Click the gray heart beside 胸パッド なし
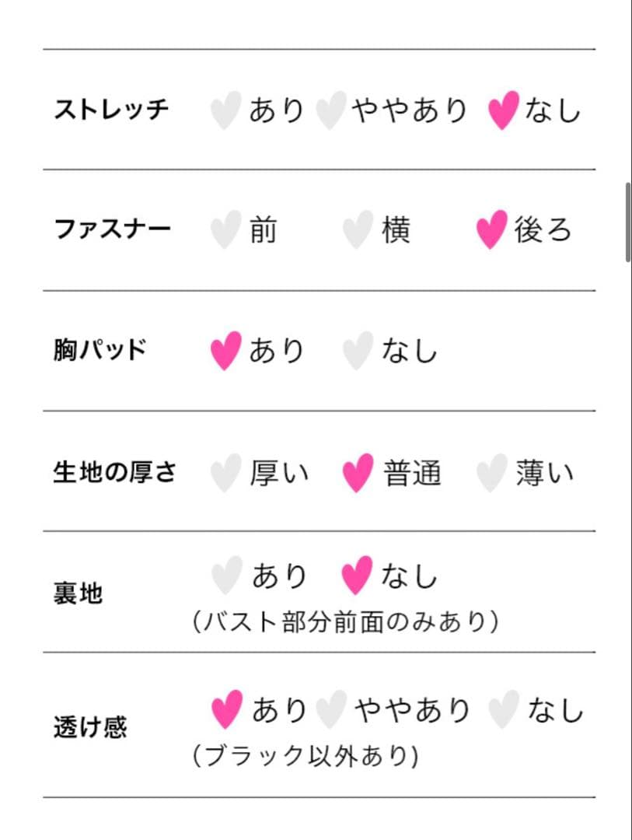This screenshot has height=840, width=632. 357,352
